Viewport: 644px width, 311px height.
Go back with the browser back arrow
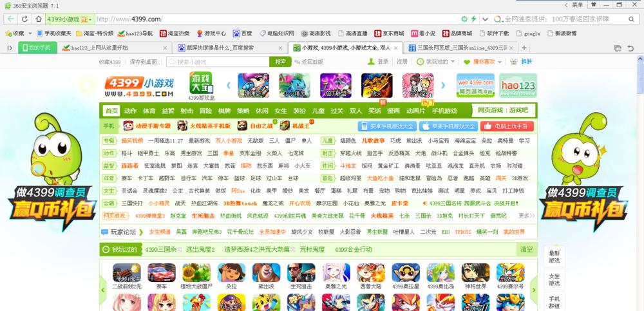pyautogui.click(x=11, y=19)
